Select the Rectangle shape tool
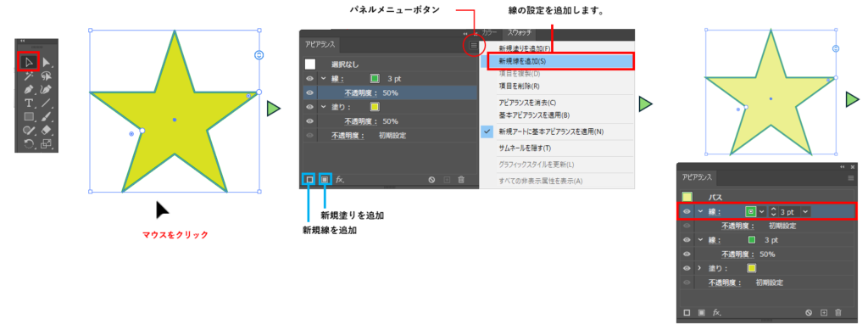The height and width of the screenshot is (330, 868). 28,117
